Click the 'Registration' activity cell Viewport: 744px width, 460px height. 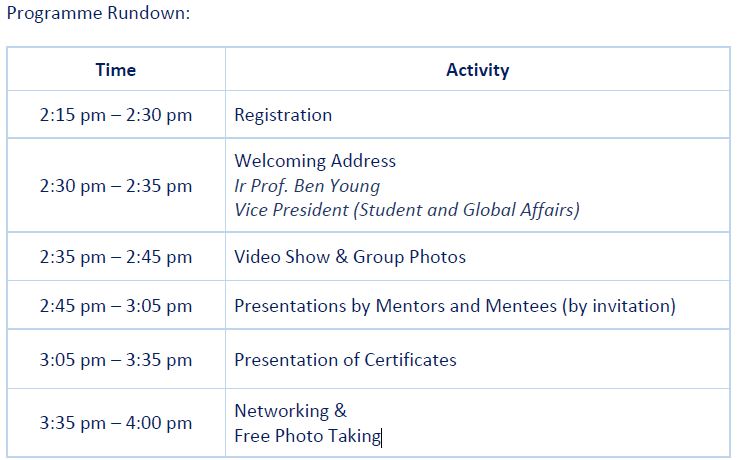[x=283, y=115]
